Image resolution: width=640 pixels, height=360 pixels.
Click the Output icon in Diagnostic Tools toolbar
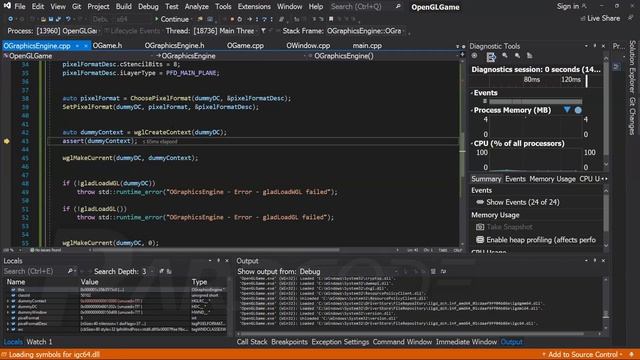point(491,57)
